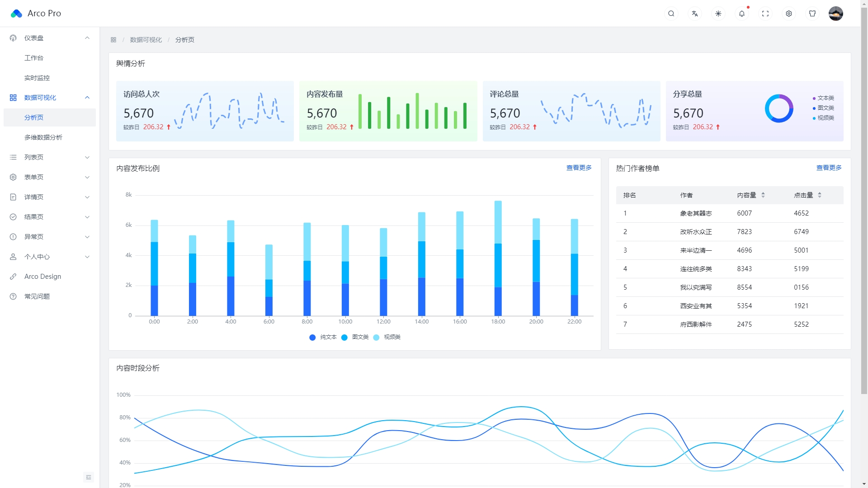
Task: Toggle 纯文本 legend series visibility
Action: pos(323,337)
